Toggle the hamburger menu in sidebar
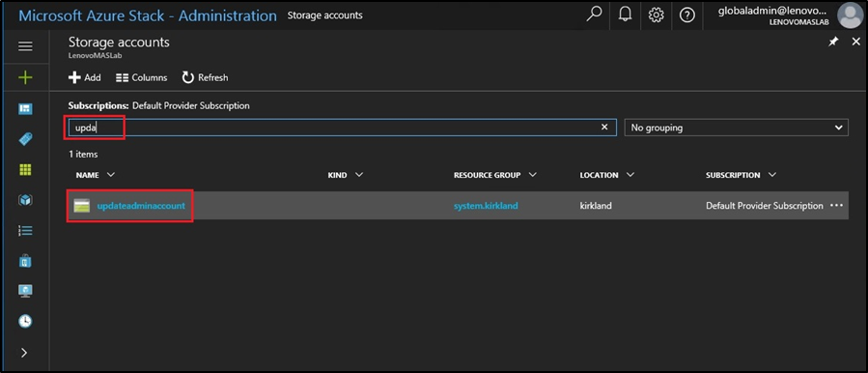 coord(25,46)
